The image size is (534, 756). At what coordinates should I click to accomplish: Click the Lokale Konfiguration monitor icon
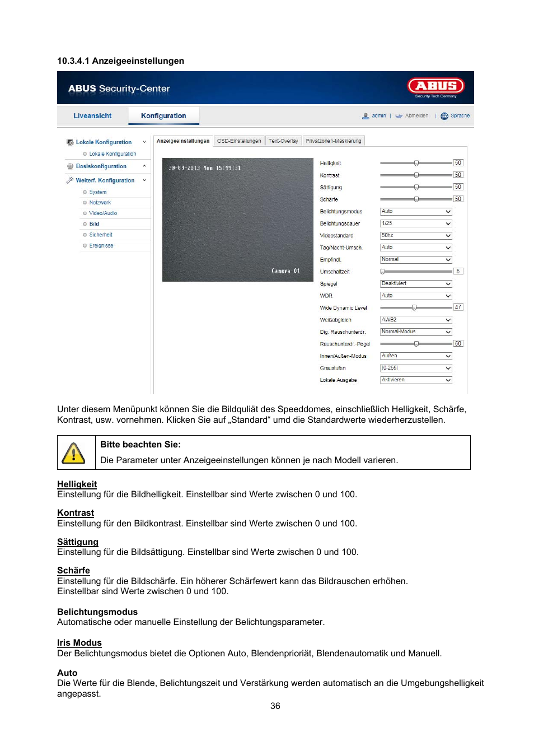70,142
